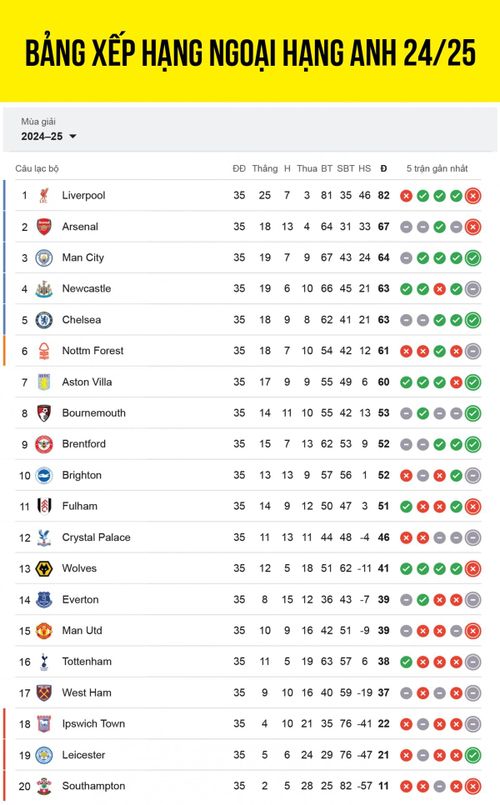
Task: Select the Man City club badge
Action: tap(44, 258)
